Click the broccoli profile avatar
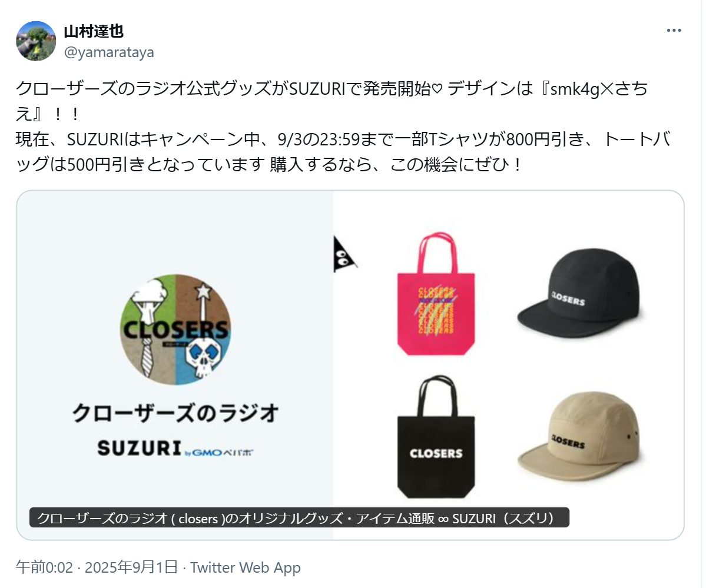The width and height of the screenshot is (706, 588). [x=36, y=41]
